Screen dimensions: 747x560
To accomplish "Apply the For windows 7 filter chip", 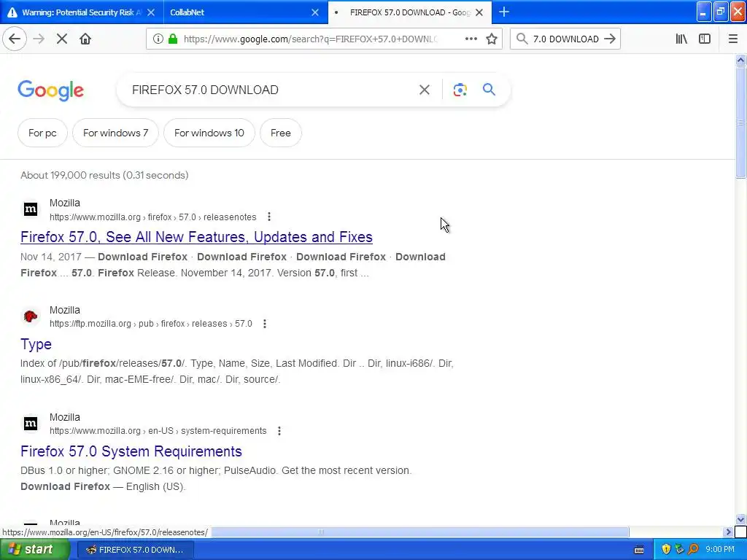I will pyautogui.click(x=115, y=133).
